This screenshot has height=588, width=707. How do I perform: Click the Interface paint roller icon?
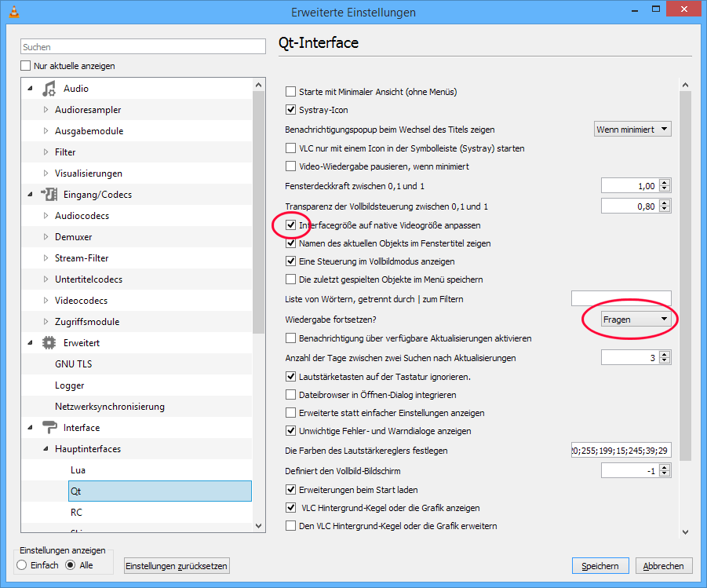coord(49,428)
